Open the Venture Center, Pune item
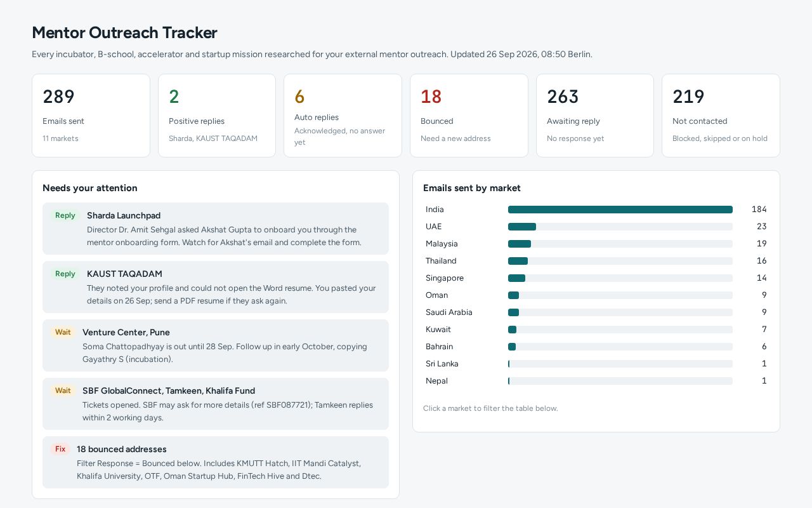Viewport: 812px width, 508px height. [x=216, y=345]
